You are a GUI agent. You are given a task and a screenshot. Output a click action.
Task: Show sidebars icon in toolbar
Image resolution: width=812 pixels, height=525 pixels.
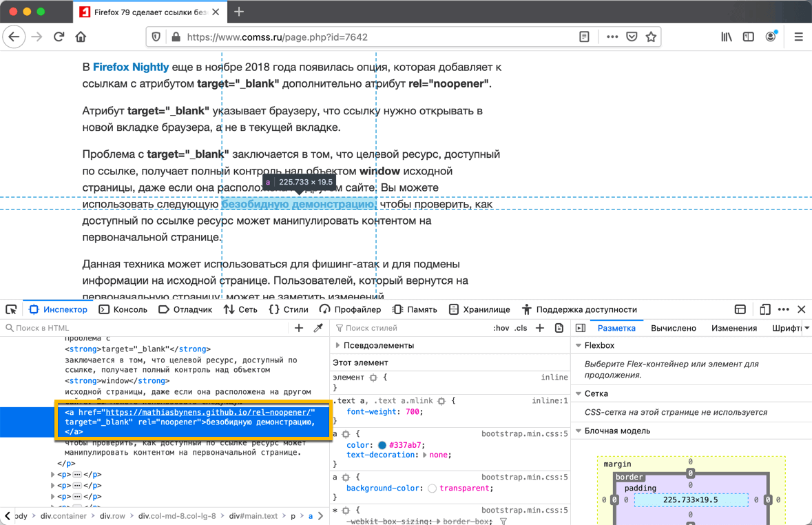tap(749, 37)
